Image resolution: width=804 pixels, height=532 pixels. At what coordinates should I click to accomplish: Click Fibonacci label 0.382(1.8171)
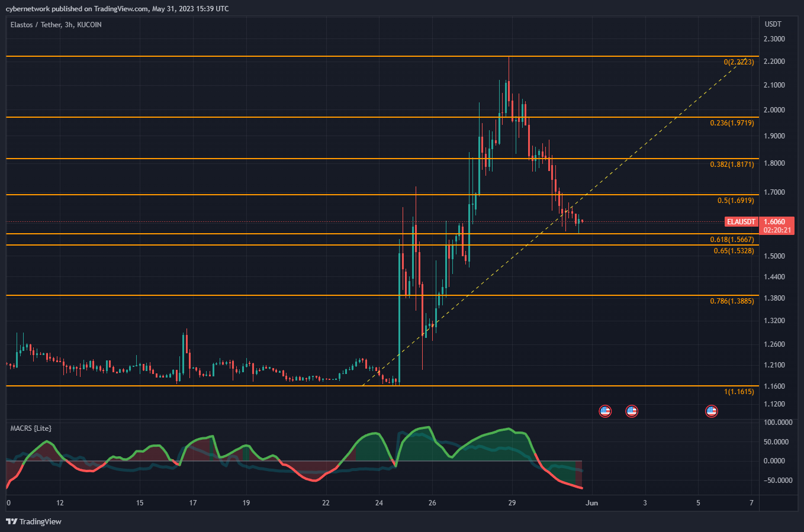(732, 165)
